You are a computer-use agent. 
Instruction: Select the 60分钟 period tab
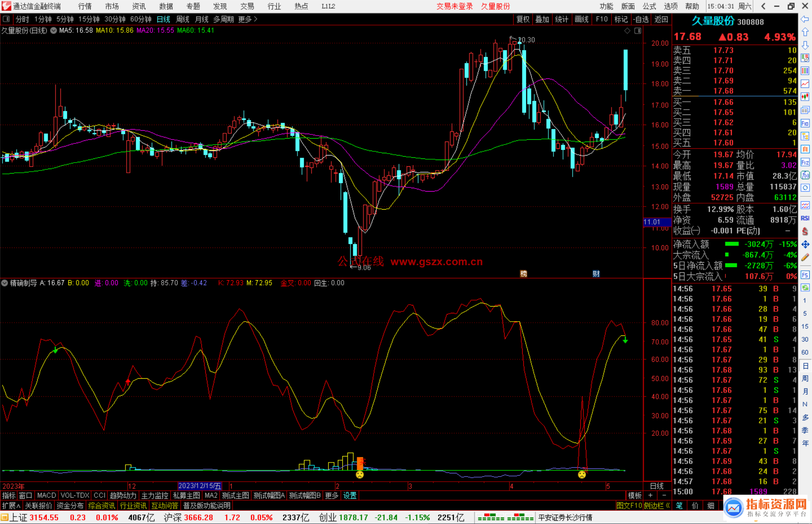pyautogui.click(x=141, y=19)
